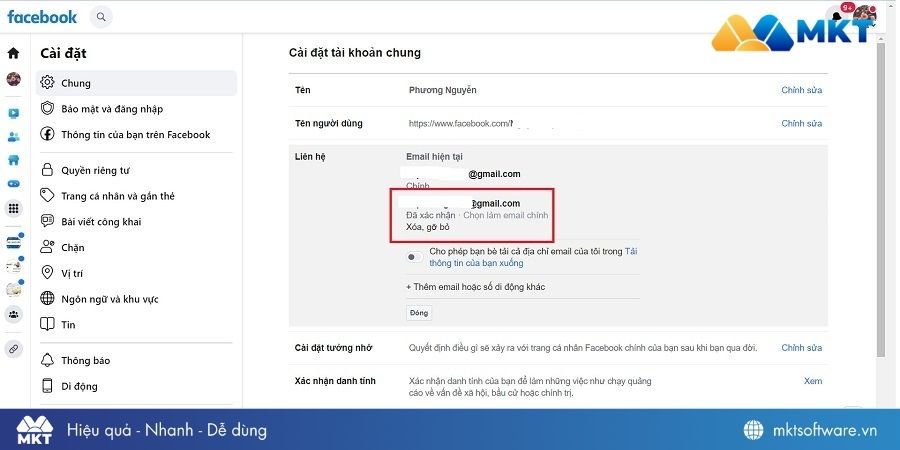Open Di động mobile settings
900x450 pixels.
pyautogui.click(x=136, y=386)
